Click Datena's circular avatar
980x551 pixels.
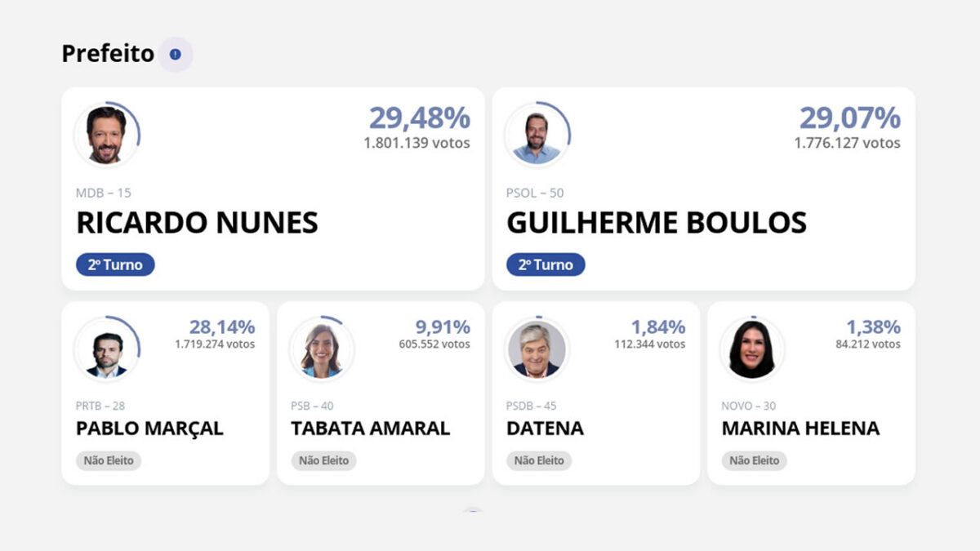click(x=537, y=349)
